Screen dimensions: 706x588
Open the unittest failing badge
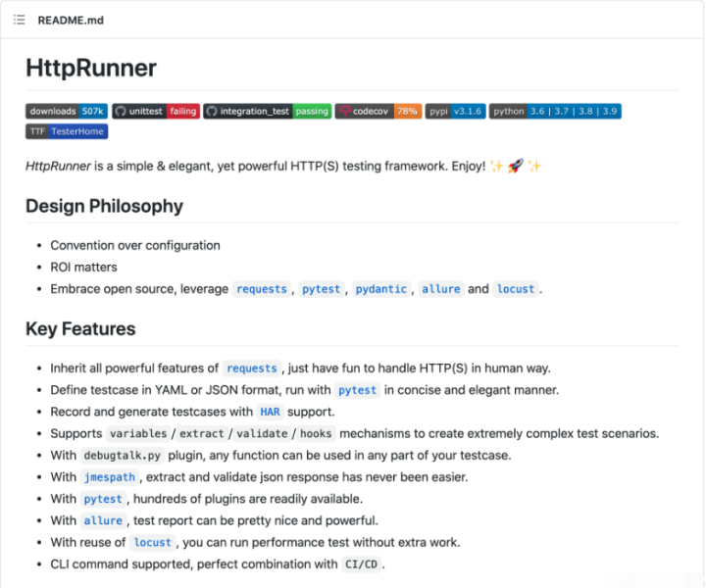(156, 111)
